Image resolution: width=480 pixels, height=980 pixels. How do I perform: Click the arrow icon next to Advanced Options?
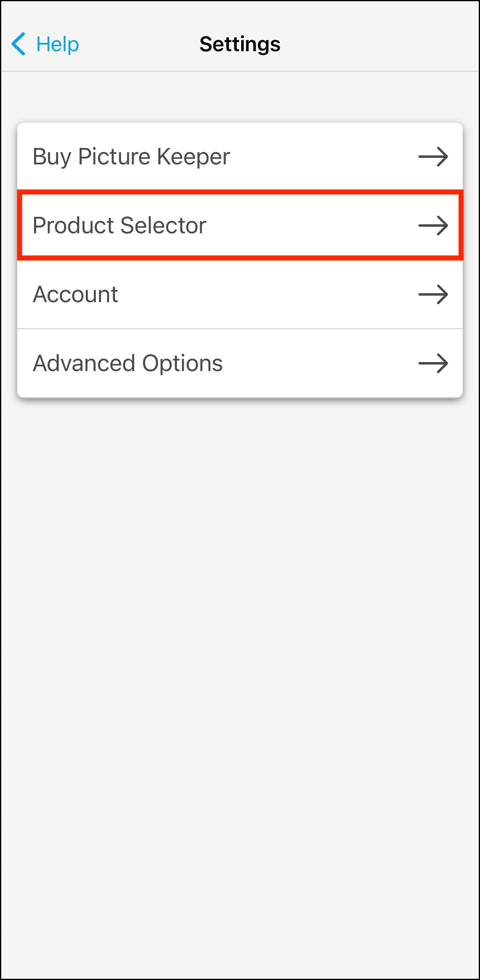click(x=433, y=362)
